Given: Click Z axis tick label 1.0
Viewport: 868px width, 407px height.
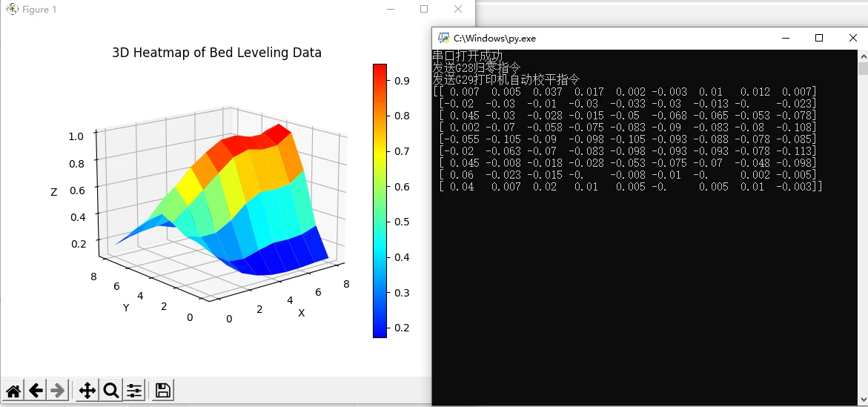Looking at the screenshot, I should [76, 136].
